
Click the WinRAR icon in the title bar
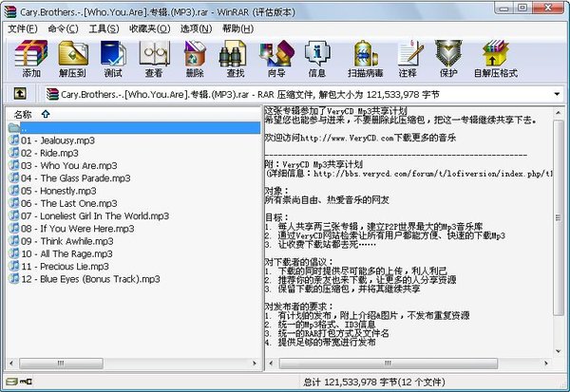point(10,11)
